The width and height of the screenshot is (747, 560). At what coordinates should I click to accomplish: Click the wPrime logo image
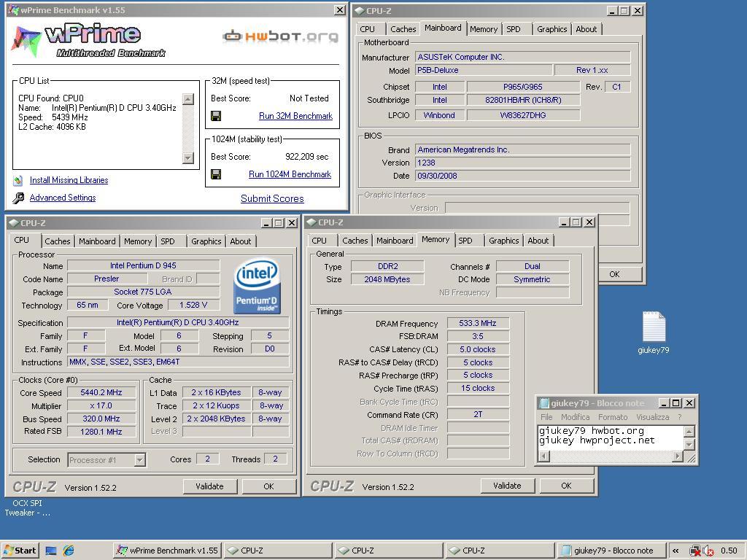pyautogui.click(x=88, y=41)
